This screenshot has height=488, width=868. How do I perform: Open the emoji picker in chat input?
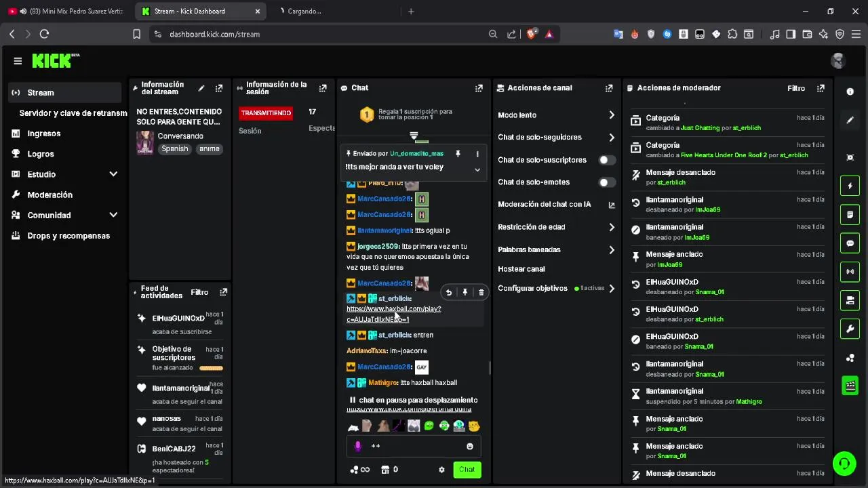coord(469,446)
